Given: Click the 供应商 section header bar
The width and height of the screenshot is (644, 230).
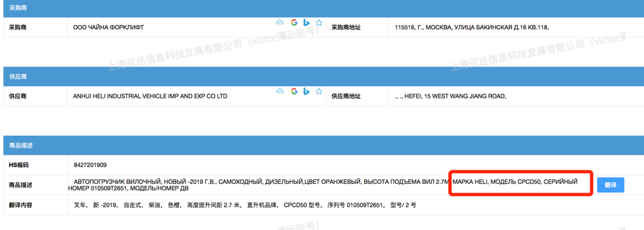Looking at the screenshot, I should [x=322, y=77].
